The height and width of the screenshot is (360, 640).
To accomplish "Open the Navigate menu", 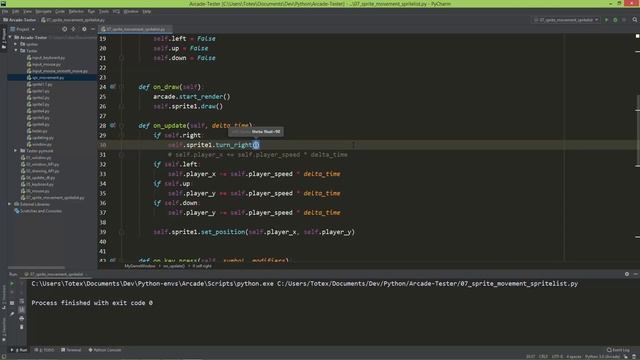I will (x=43, y=11).
